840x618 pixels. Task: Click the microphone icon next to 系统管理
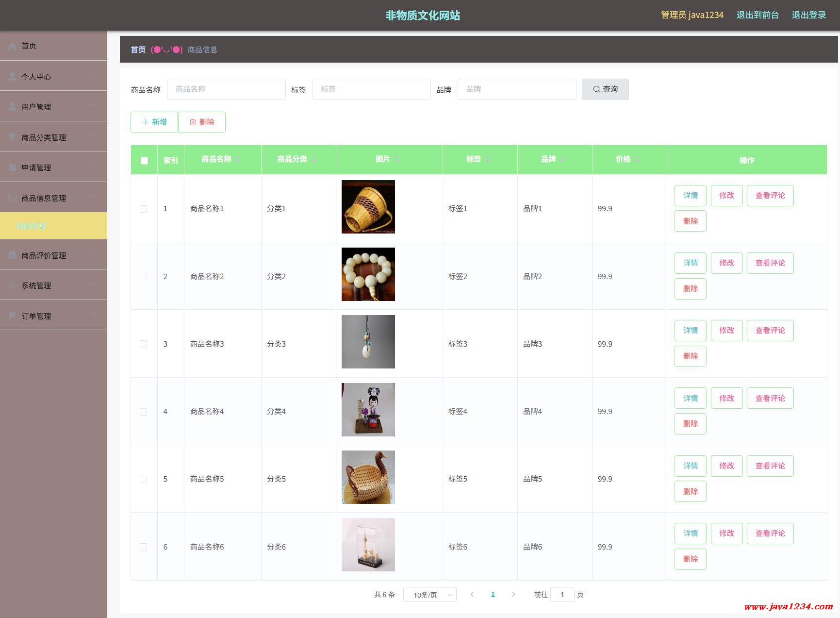coord(12,285)
